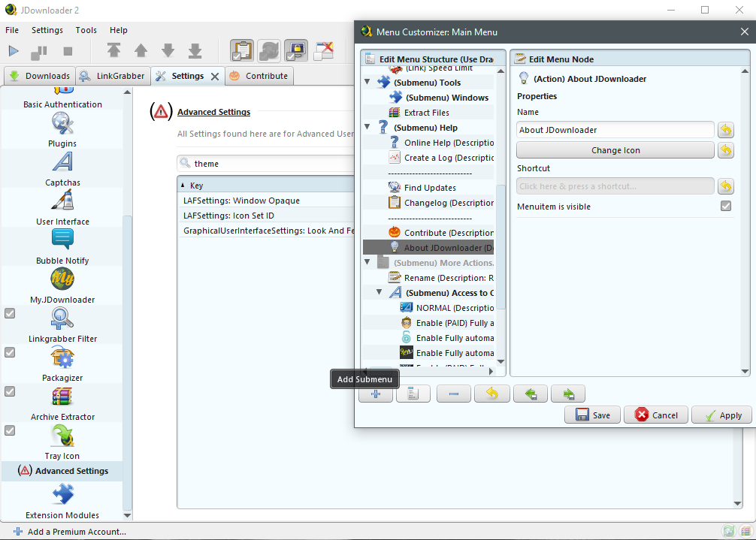Click the pause downloads icon in toolbar
The height and width of the screenshot is (540, 756).
pos(39,52)
